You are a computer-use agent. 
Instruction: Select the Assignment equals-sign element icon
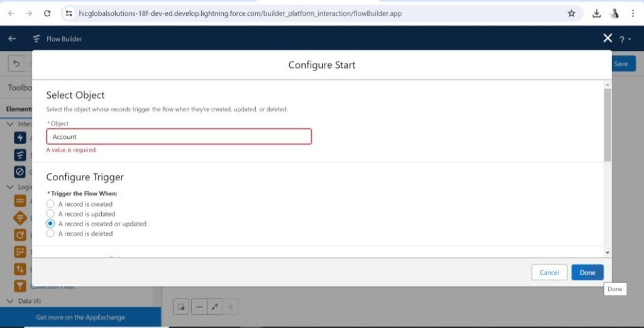tap(19, 201)
